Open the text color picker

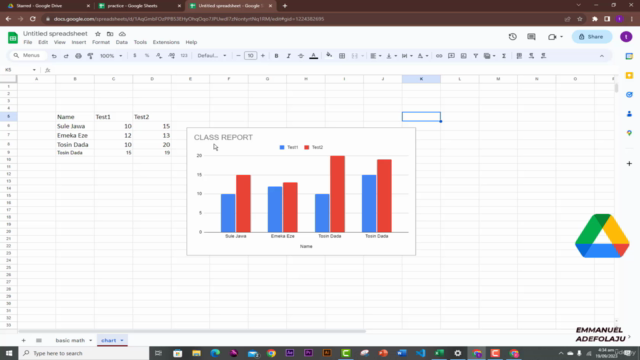coord(313,56)
